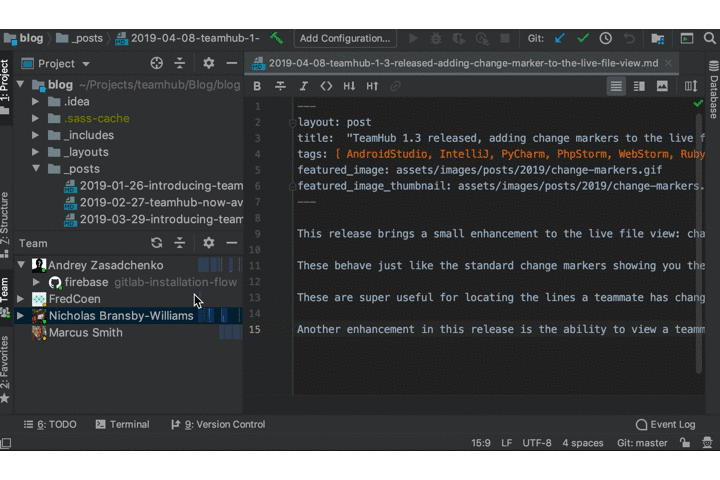Expand the _layouts folder
This screenshot has width=720, height=480.
35,152
